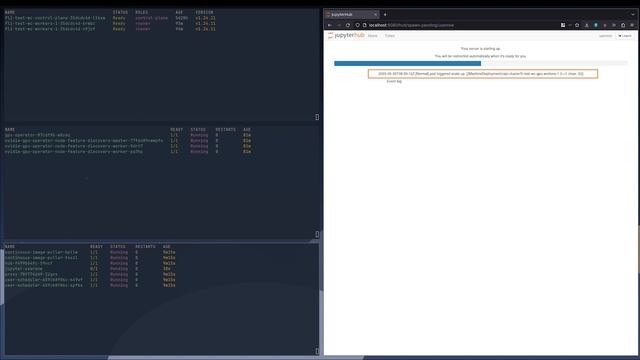
Task: Click the VERSION column header in top terminal
Action: [204, 12]
